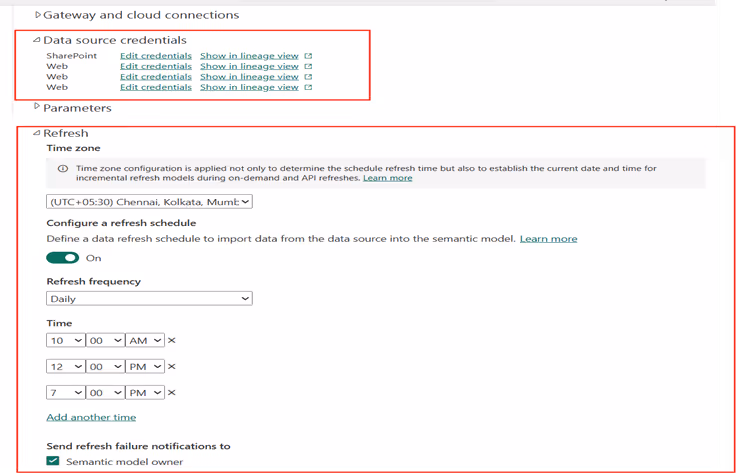Remove the 7:00 PM refresh time
The height and width of the screenshot is (473, 736).
pyautogui.click(x=172, y=392)
